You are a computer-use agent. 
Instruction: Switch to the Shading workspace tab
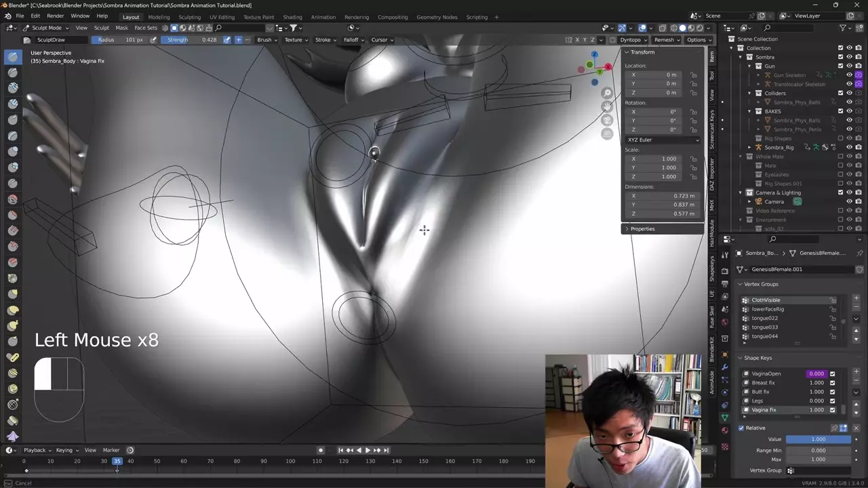[292, 17]
